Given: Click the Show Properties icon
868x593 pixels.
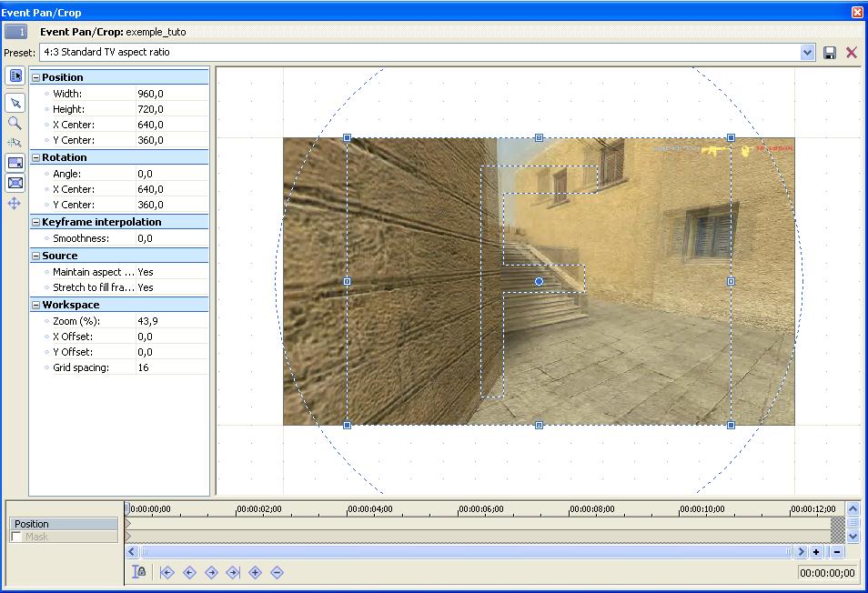Looking at the screenshot, I should click(15, 75).
